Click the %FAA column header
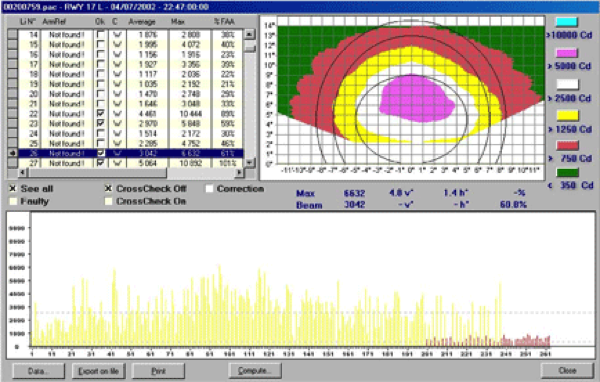This screenshot has height=382, width=600. tap(225, 22)
